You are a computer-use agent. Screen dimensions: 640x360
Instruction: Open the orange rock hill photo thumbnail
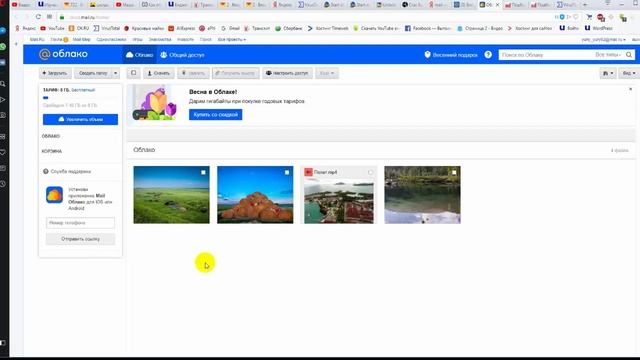pos(255,195)
